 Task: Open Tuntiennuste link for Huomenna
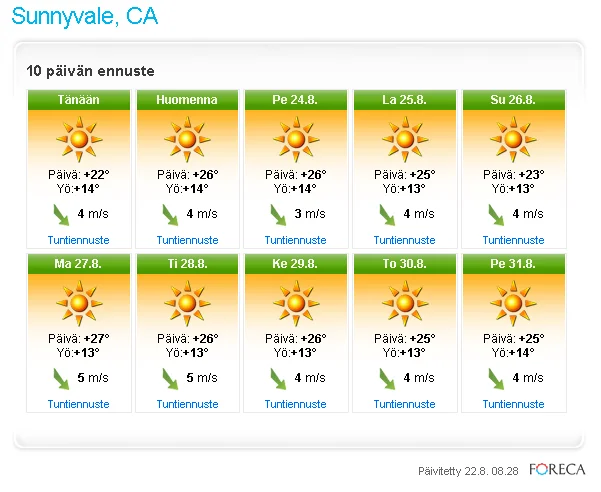[x=187, y=240]
